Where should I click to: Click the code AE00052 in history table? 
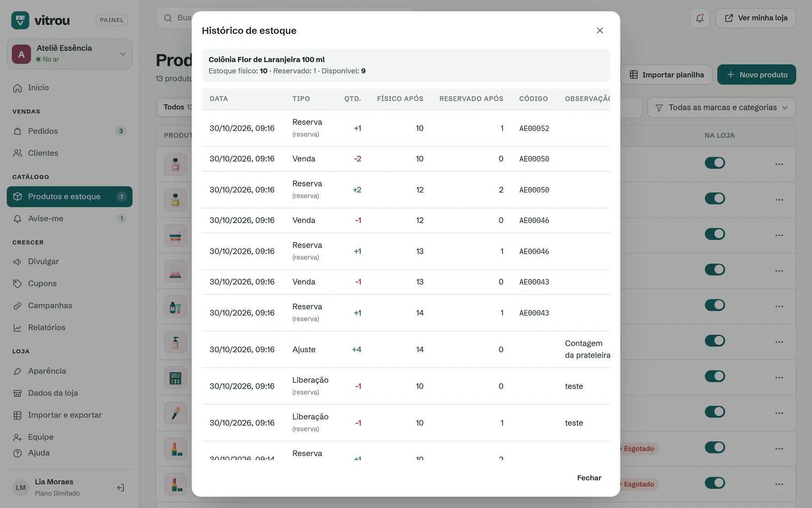534,128
